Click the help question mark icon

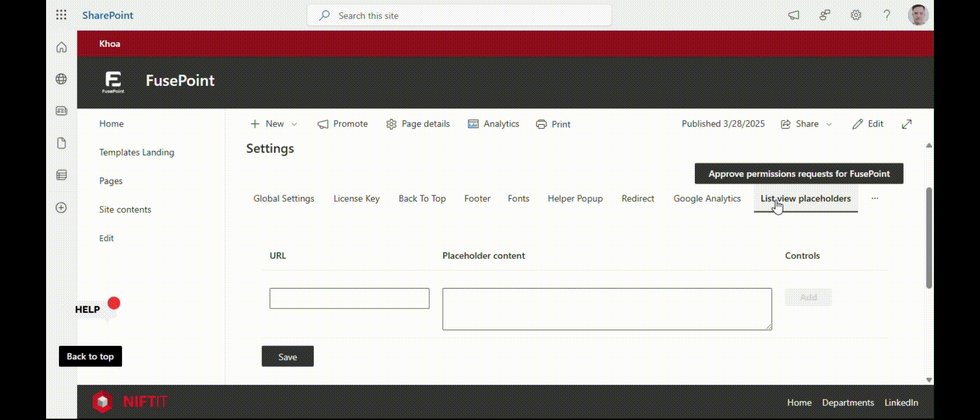tap(887, 15)
